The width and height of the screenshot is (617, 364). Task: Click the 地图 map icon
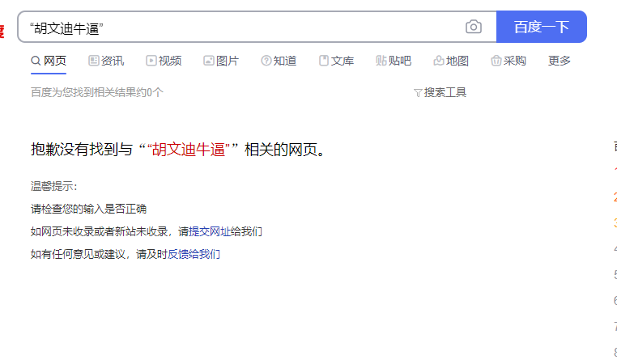(438, 61)
